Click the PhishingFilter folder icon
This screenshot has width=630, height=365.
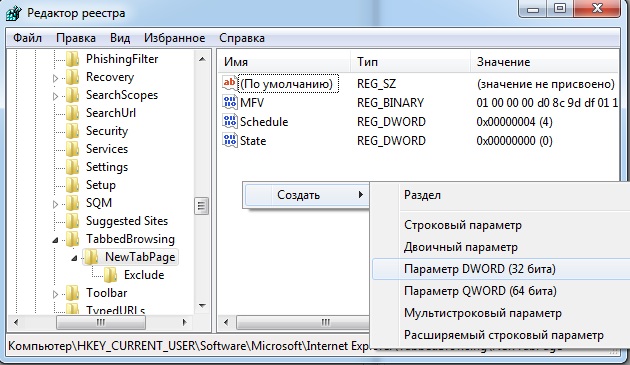(x=72, y=59)
